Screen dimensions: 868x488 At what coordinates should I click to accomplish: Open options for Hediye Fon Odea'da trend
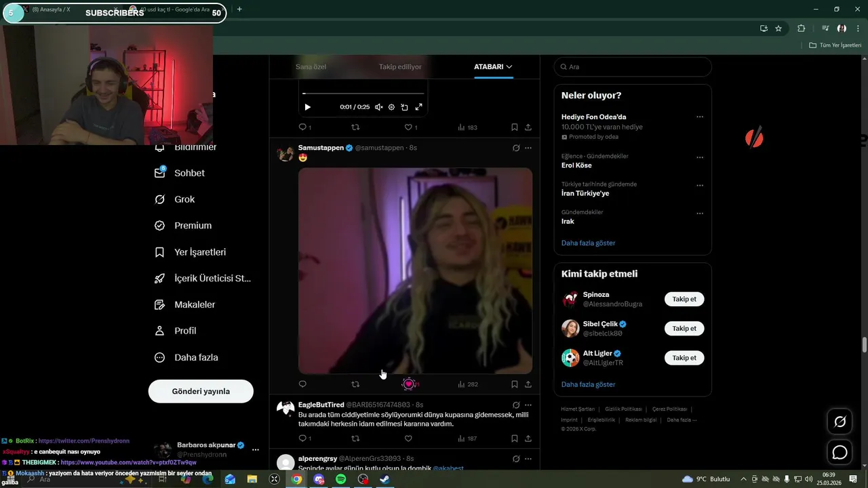click(x=700, y=117)
